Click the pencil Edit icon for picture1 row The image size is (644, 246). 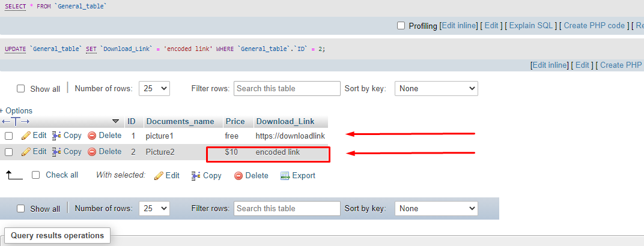click(26, 136)
